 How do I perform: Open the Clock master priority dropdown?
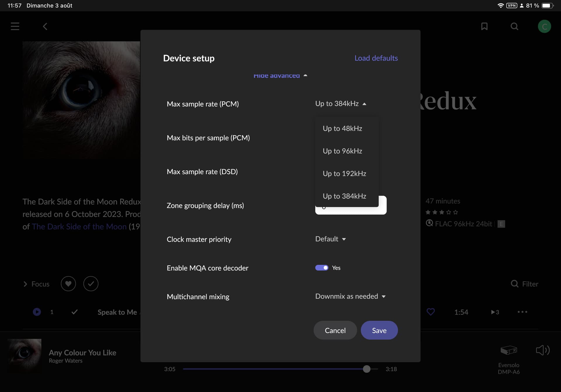(x=330, y=239)
